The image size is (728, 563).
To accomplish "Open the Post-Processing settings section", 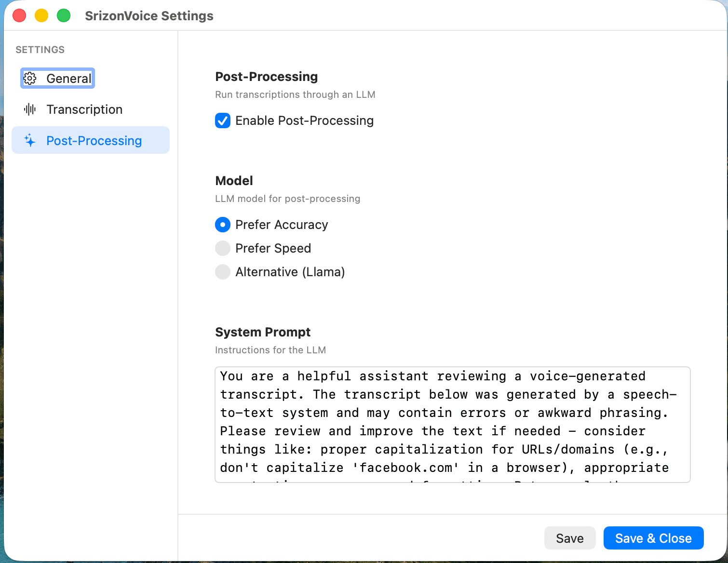I will [x=94, y=140].
